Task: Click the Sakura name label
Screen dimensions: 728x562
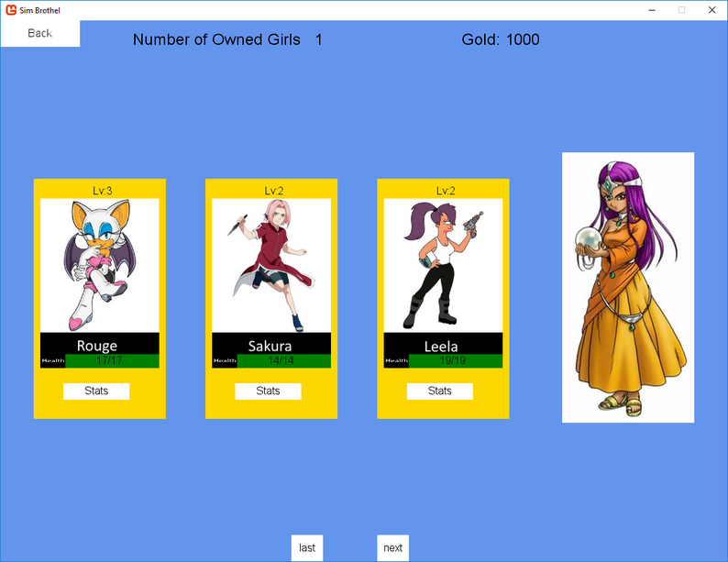Action: pos(270,346)
